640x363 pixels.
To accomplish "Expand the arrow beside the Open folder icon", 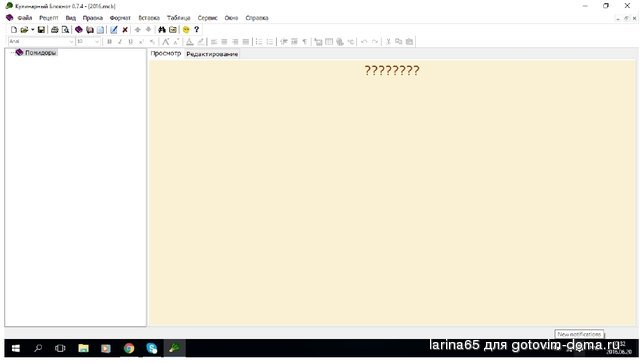I will 33,30.
